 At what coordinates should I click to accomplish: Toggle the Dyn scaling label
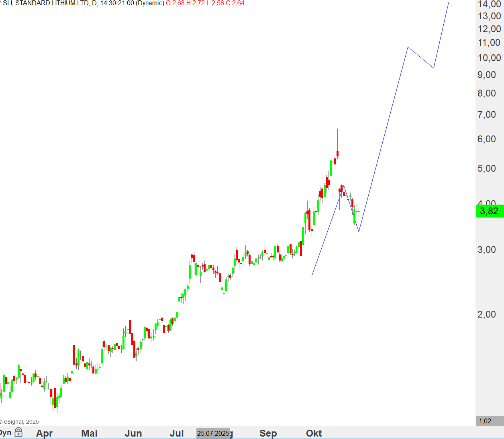(x=5, y=433)
